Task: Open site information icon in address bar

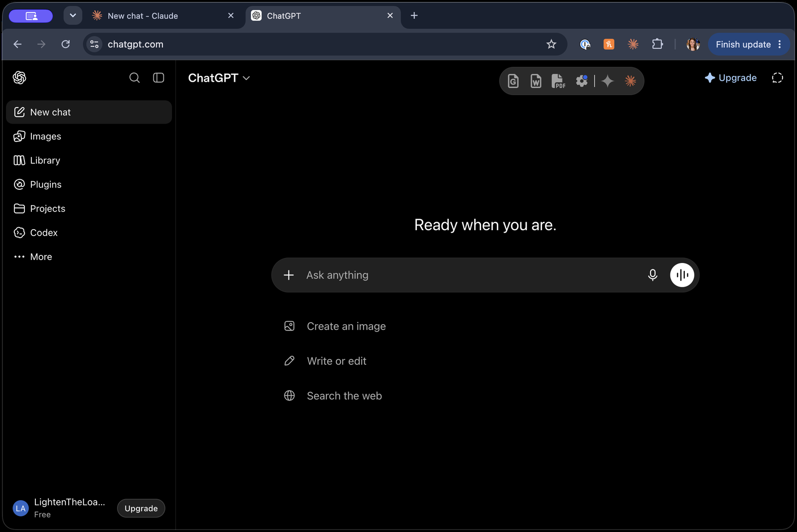Action: 94,44
